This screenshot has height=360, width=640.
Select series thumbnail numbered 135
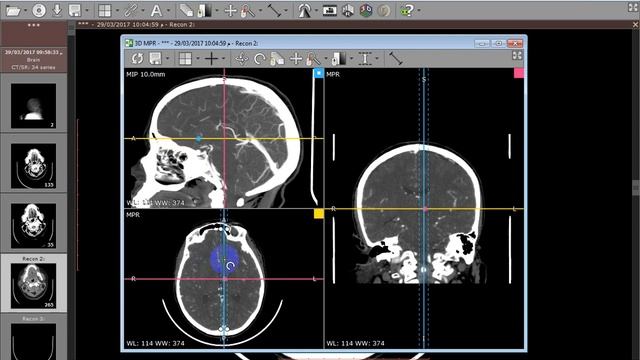point(33,166)
